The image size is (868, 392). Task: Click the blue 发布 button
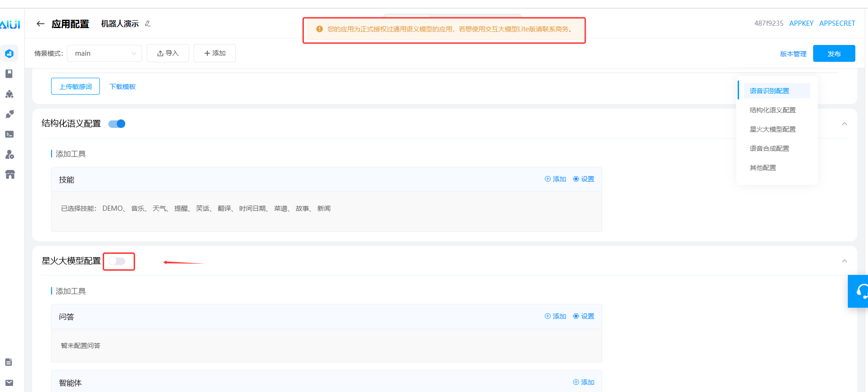[834, 54]
